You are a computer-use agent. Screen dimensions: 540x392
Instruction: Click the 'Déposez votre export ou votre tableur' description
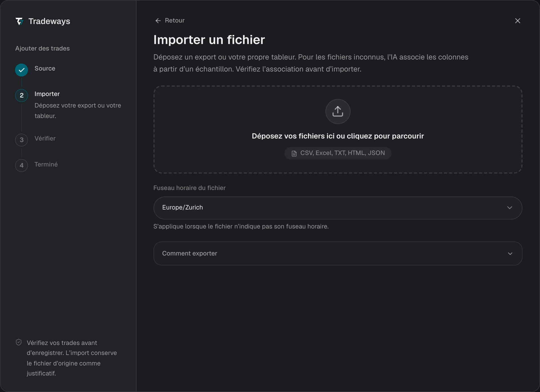(78, 111)
